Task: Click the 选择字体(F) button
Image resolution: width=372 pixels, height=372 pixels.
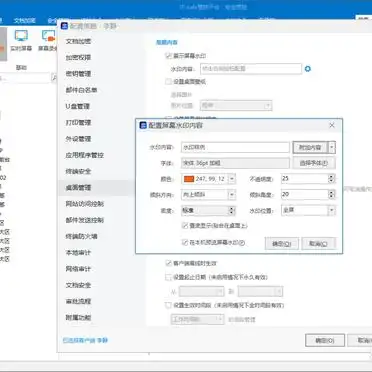Action: [314, 163]
